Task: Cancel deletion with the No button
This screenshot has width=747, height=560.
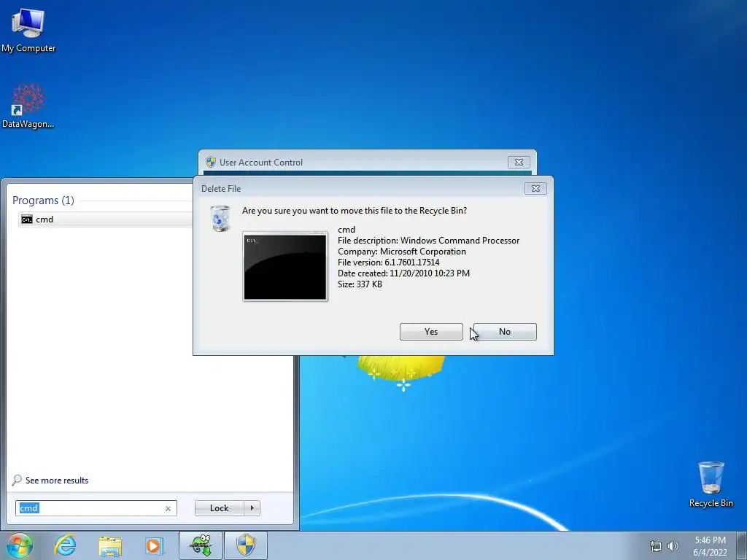Action: click(x=505, y=332)
